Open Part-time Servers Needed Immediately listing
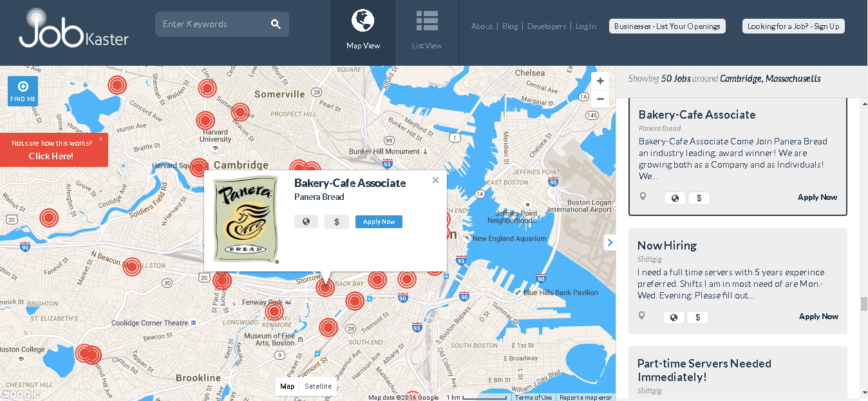 tap(704, 370)
